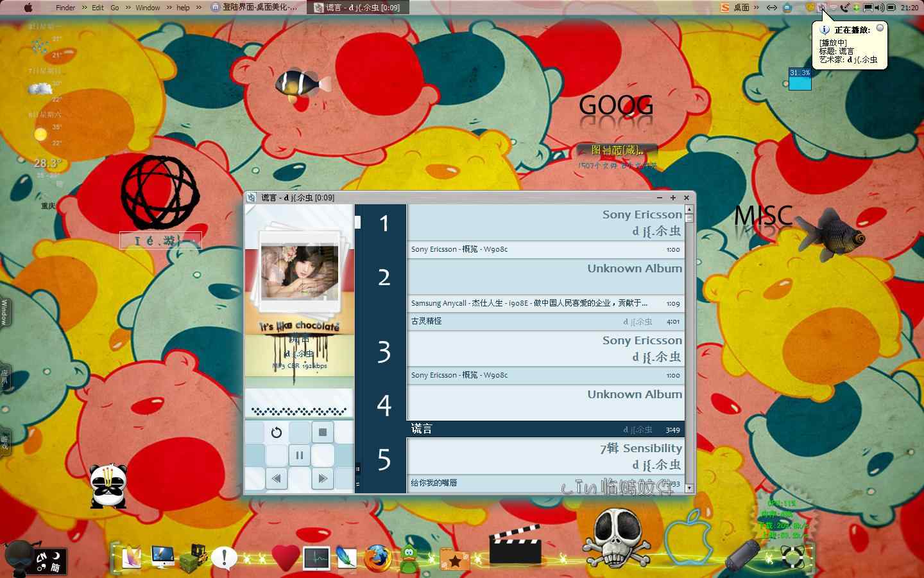
Task: Open the exclamation speech bubble dock icon
Action: click(224, 557)
